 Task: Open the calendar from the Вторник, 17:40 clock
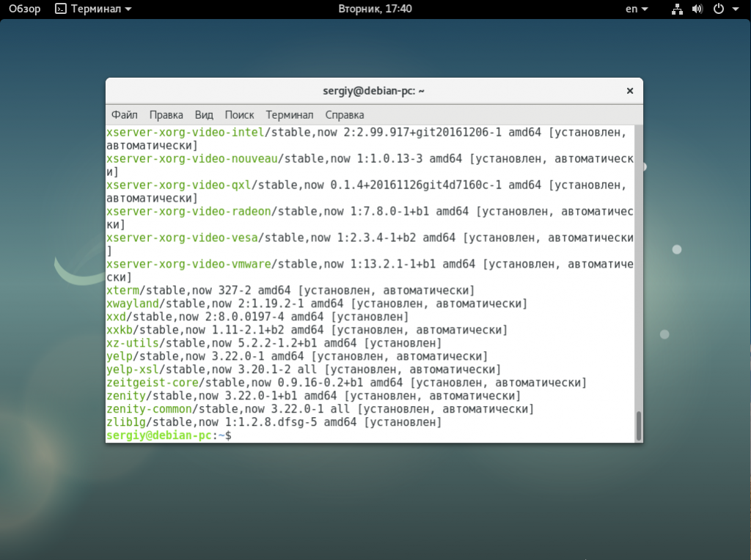pos(375,9)
